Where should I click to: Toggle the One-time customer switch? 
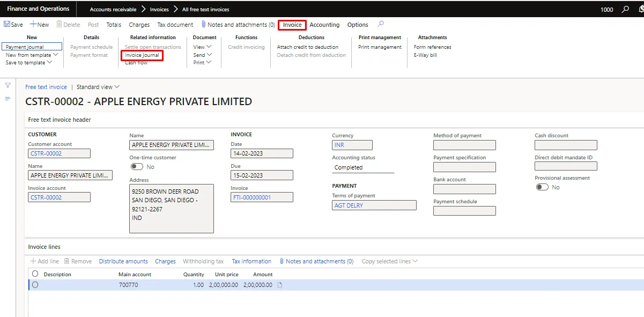tap(137, 167)
